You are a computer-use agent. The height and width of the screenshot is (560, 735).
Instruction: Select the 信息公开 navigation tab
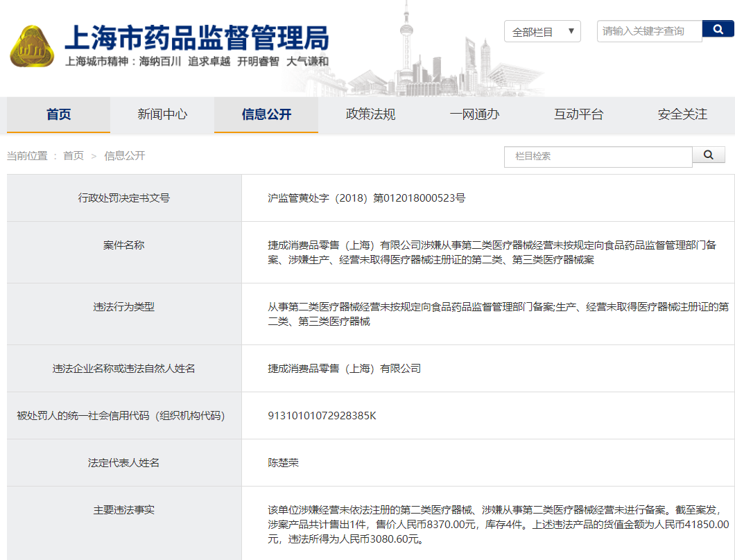tap(266, 114)
